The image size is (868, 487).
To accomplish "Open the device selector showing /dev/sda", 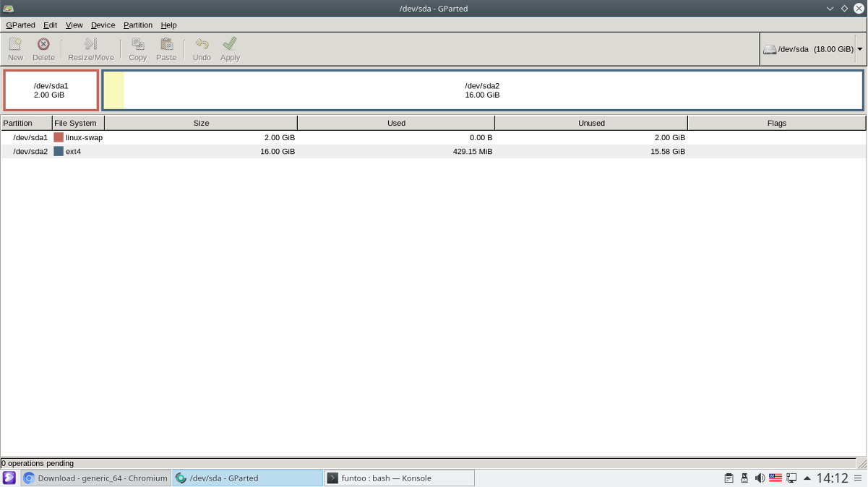I will (811, 48).
